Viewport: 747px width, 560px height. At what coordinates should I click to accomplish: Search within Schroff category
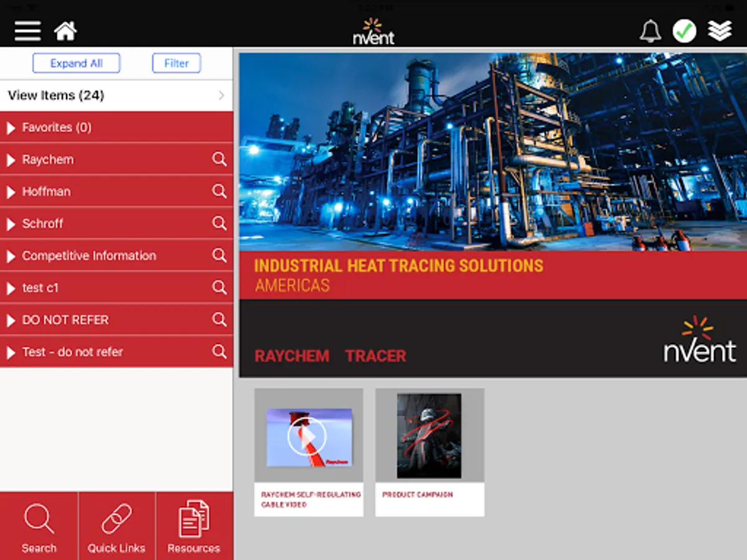[x=219, y=223]
